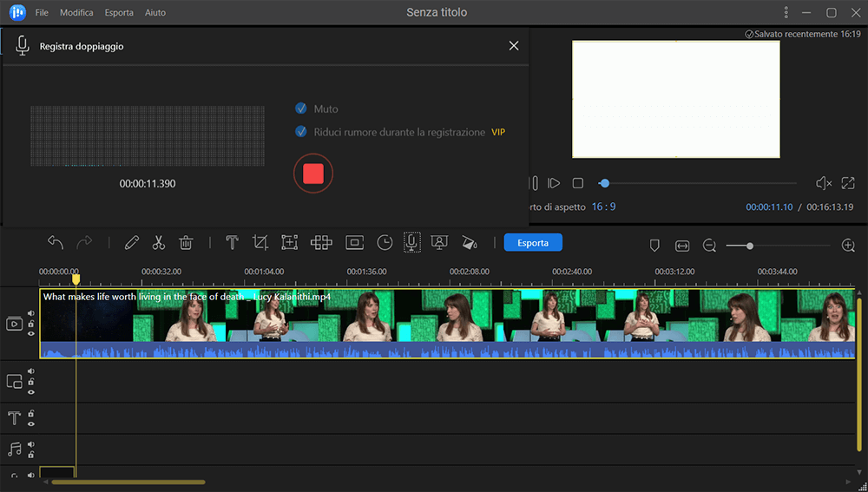Hide the main video track with the eye icon

pyautogui.click(x=31, y=333)
